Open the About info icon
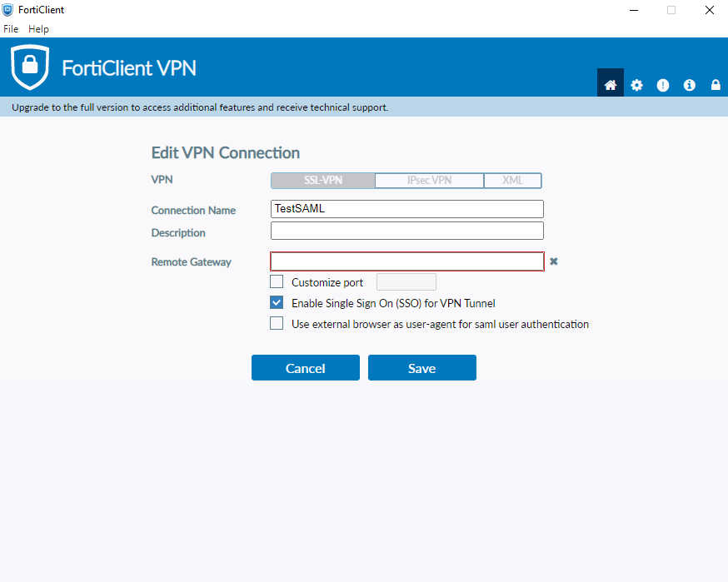The image size is (728, 582). (689, 84)
